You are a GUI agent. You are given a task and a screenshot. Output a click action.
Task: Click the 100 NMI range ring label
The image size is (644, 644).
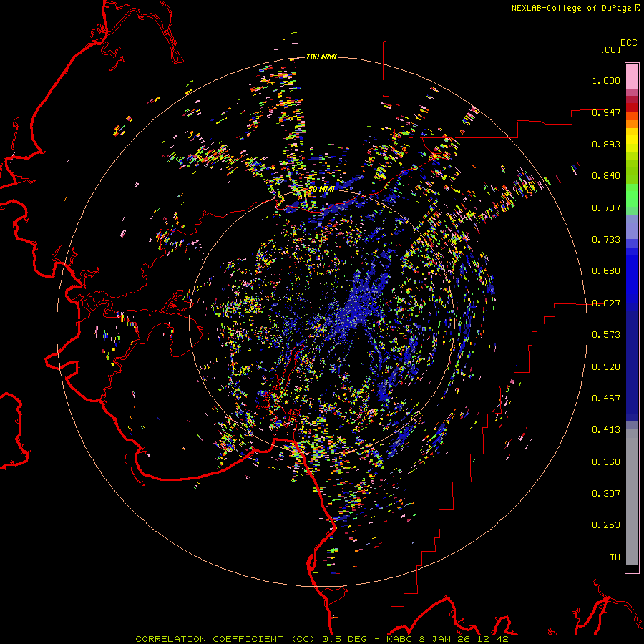pos(321,57)
